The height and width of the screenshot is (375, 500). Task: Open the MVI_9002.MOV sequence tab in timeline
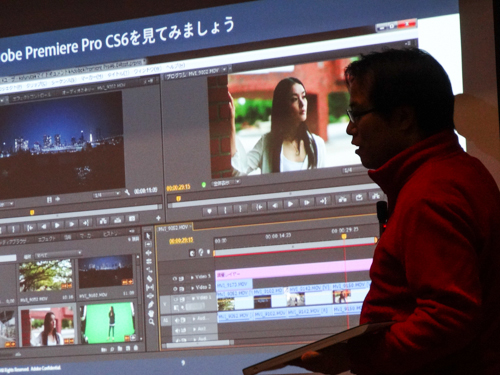pyautogui.click(x=173, y=228)
